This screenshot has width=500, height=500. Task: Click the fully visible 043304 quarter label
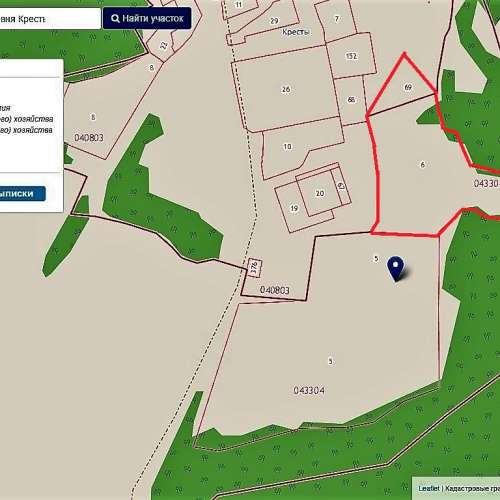[x=309, y=390]
